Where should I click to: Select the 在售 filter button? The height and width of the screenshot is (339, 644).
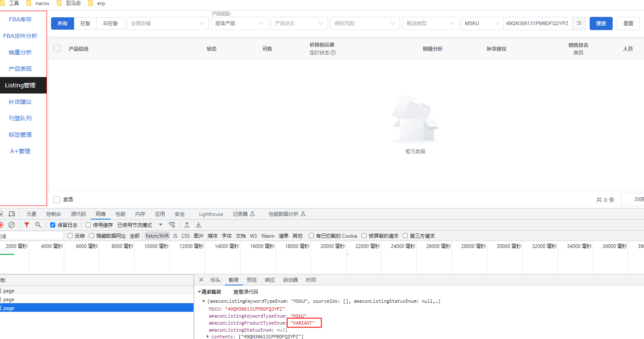click(x=85, y=23)
